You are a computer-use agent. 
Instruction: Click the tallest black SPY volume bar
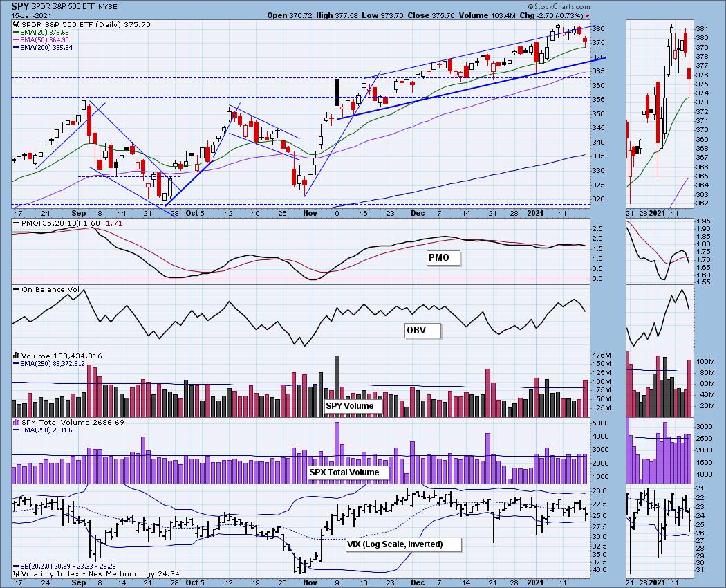[337, 386]
